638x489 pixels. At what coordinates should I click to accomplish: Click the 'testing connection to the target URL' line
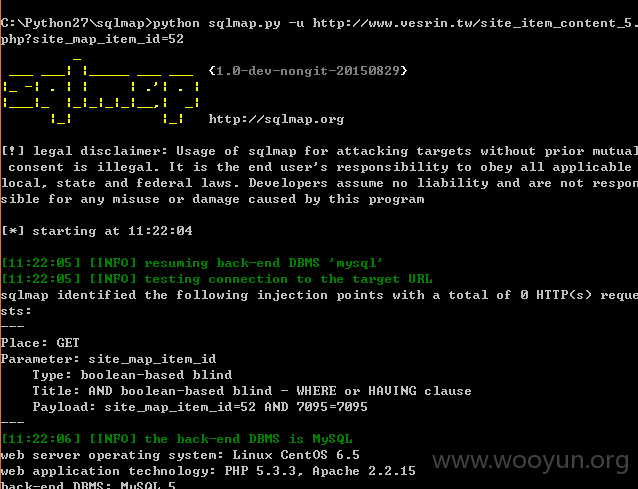(x=216, y=279)
